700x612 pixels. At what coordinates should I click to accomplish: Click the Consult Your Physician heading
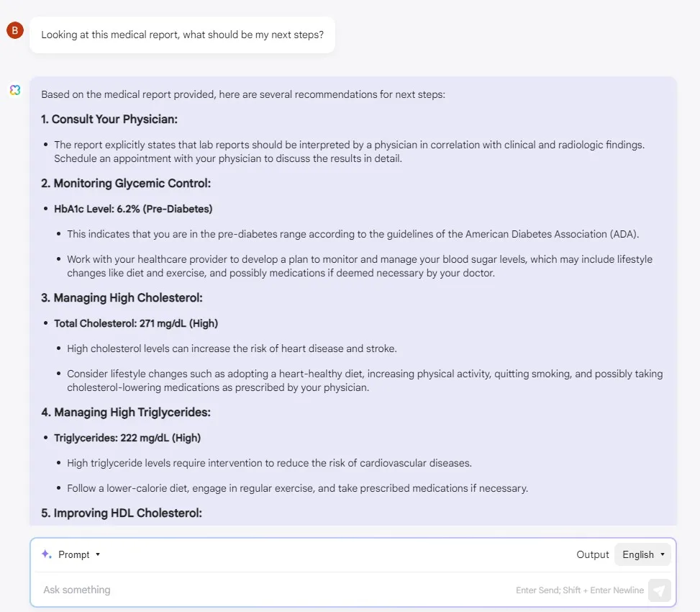(109, 120)
